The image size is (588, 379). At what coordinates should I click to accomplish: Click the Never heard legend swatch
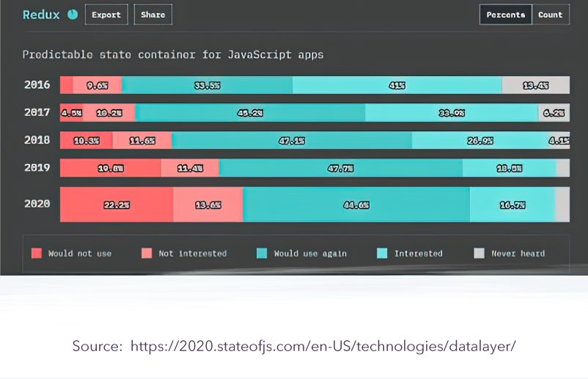click(x=479, y=254)
